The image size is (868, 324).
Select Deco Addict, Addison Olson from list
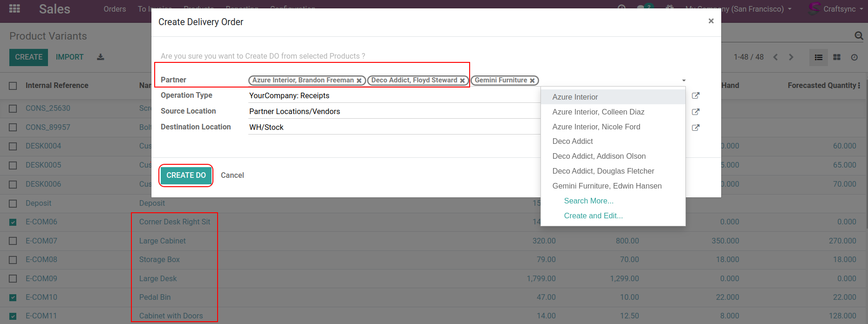pyautogui.click(x=599, y=156)
